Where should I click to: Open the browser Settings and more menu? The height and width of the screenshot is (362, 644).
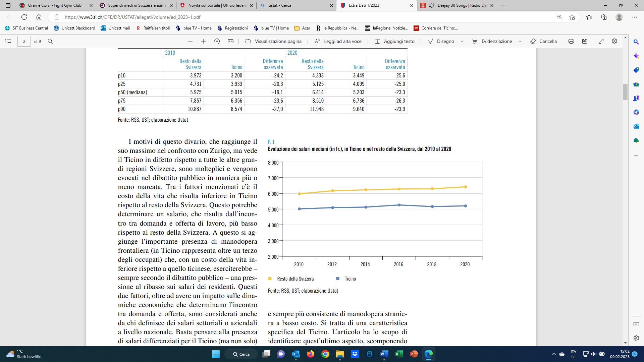[635, 17]
